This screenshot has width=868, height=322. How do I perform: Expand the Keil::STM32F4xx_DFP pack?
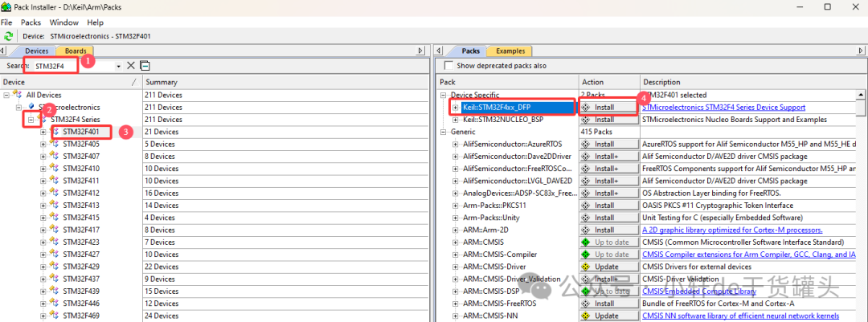click(456, 108)
